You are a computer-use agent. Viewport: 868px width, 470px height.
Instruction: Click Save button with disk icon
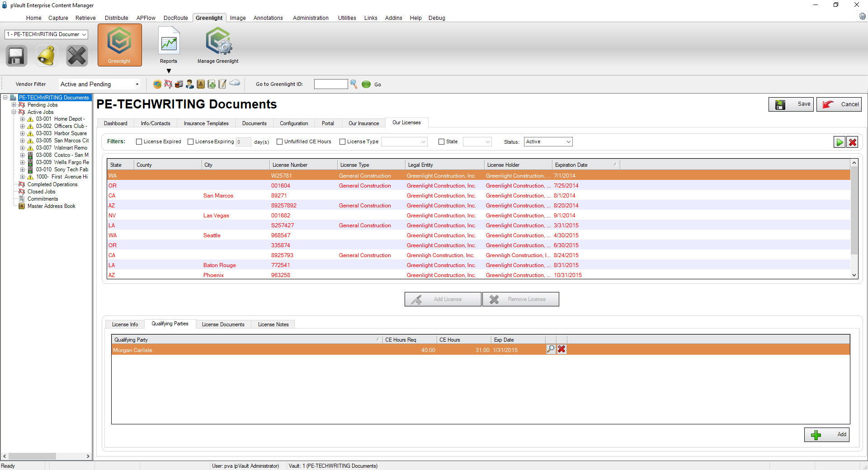[x=791, y=104]
